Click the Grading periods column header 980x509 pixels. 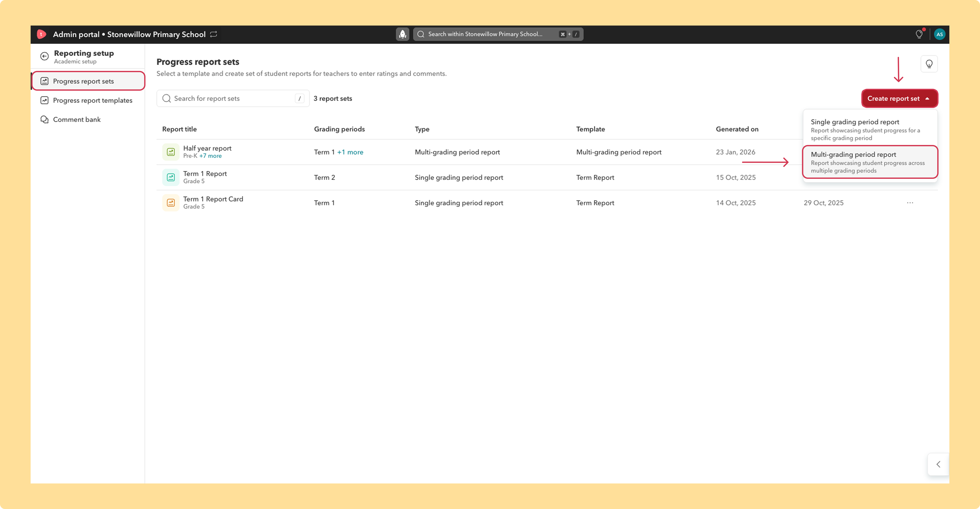tap(339, 129)
